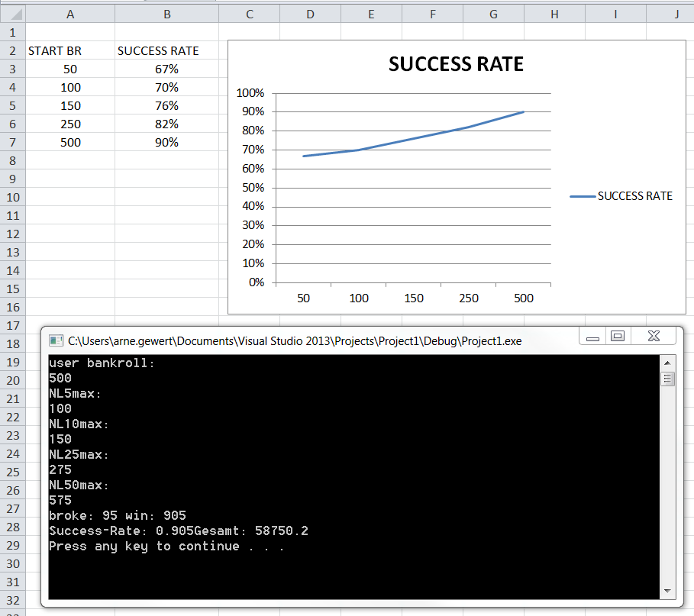Click the cell containing 50 in column A
The height and width of the screenshot is (616, 694).
[x=70, y=69]
